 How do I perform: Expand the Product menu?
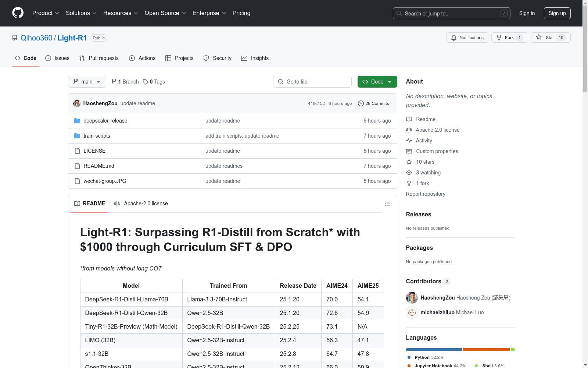46,13
